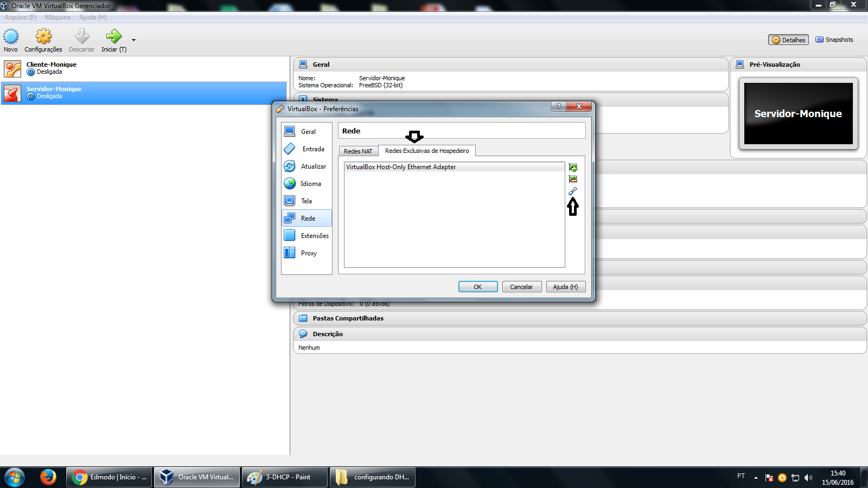Click Ajuda (H) button in dialog

[566, 287]
